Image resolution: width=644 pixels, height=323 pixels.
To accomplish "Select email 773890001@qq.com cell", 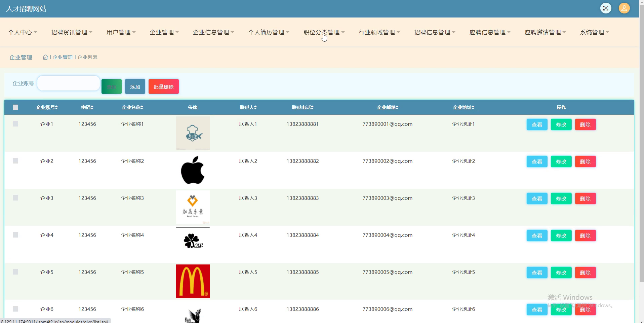I will (387, 124).
